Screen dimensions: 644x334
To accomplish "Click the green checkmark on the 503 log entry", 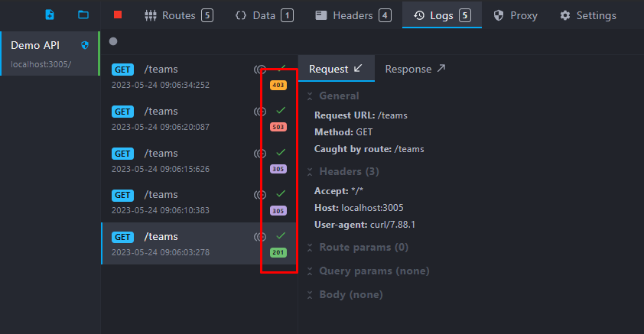I will (281, 111).
